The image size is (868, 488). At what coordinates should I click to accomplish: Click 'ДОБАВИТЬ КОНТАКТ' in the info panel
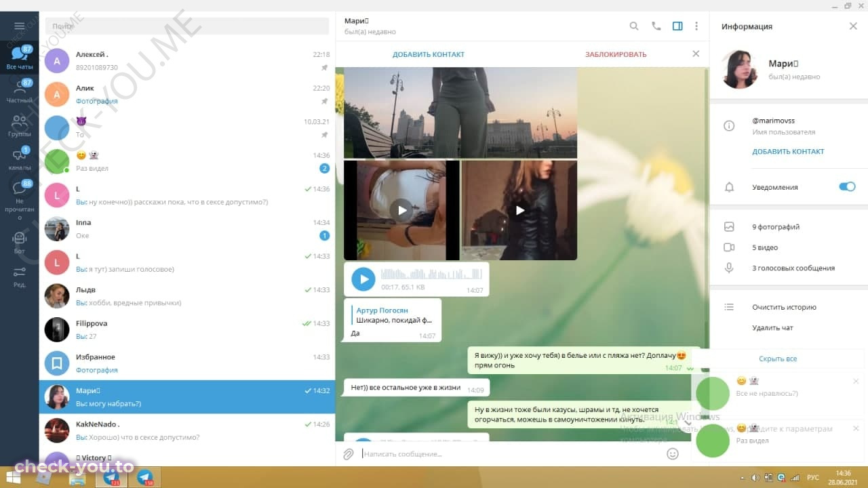pyautogui.click(x=788, y=152)
